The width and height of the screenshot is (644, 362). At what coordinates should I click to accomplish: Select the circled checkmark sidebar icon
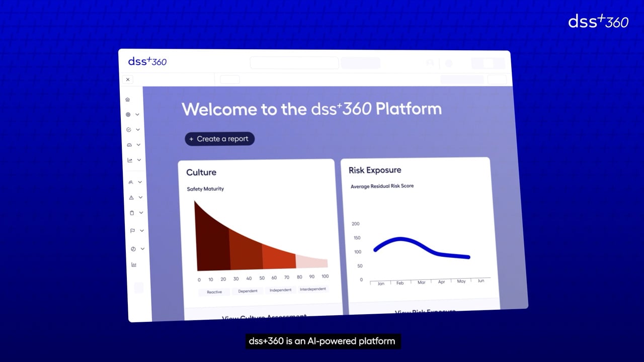(x=129, y=130)
